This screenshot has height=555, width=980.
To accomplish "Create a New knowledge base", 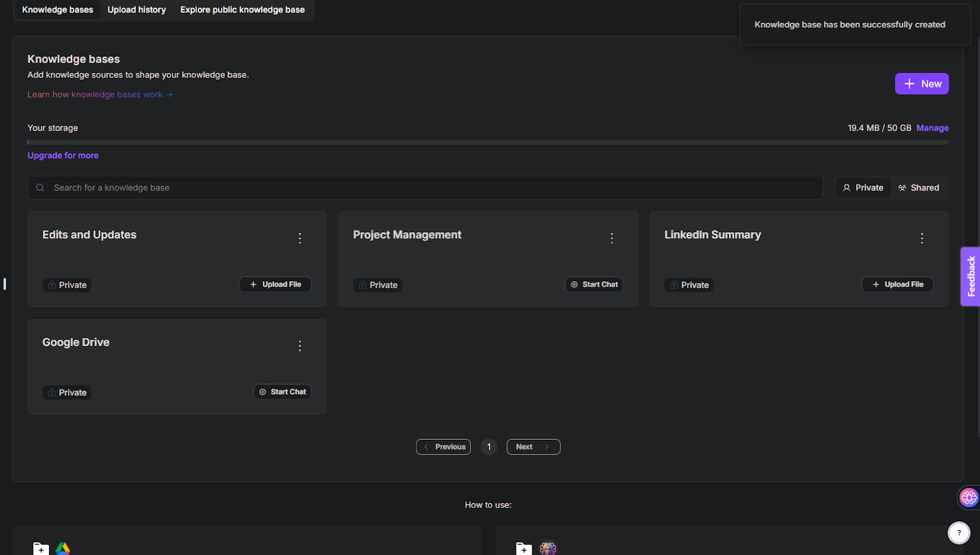I will coord(922,84).
